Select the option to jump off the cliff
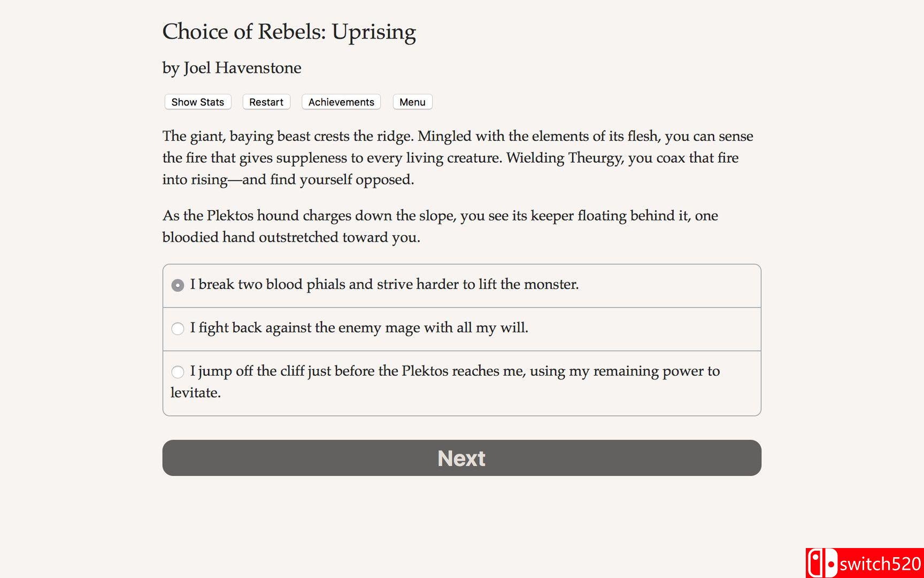This screenshot has width=924, height=578. [x=178, y=371]
